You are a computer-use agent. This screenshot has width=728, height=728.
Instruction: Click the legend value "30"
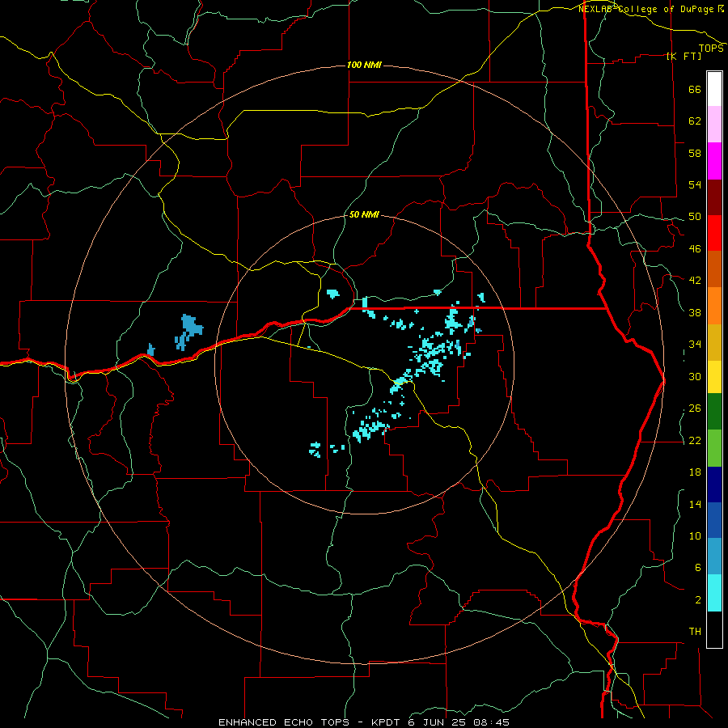pyautogui.click(x=695, y=376)
